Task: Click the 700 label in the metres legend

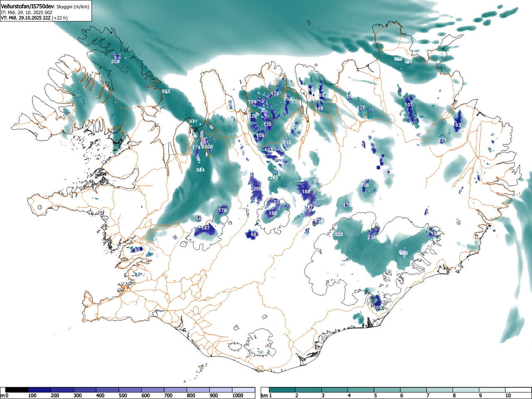Action: (168, 396)
